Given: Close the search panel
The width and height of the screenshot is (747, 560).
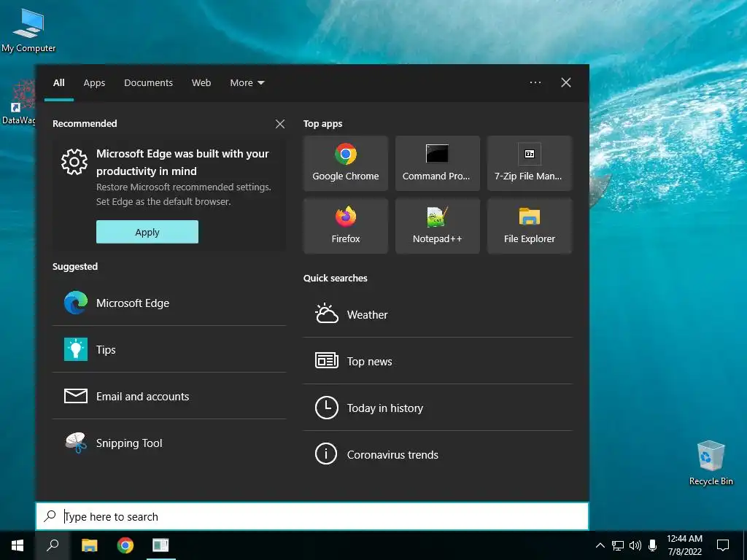Looking at the screenshot, I should 566,83.
